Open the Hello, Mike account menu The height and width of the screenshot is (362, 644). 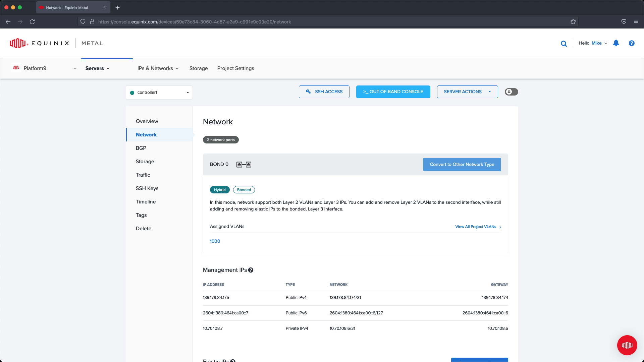[x=593, y=43]
